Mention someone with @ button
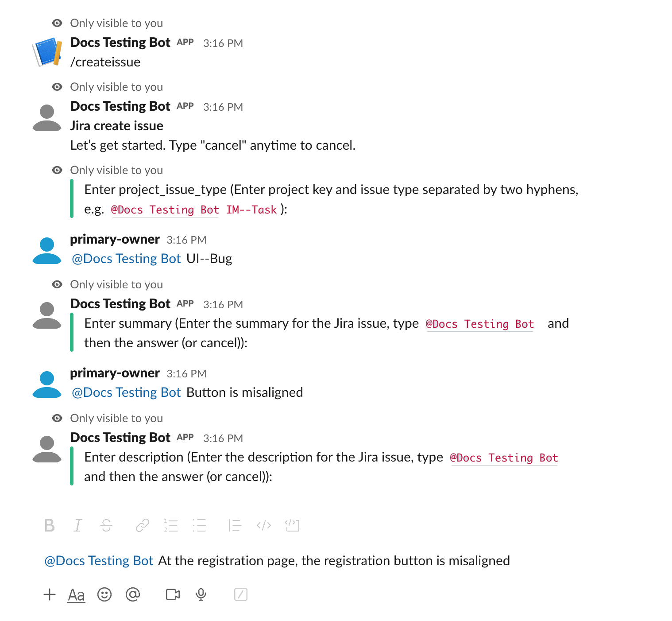The width and height of the screenshot is (672, 621). pos(133,594)
